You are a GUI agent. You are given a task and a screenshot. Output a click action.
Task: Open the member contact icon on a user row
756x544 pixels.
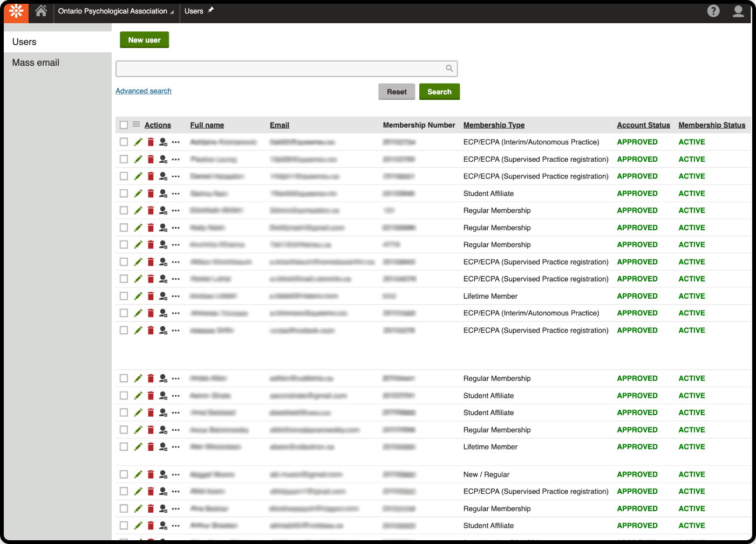(x=163, y=142)
